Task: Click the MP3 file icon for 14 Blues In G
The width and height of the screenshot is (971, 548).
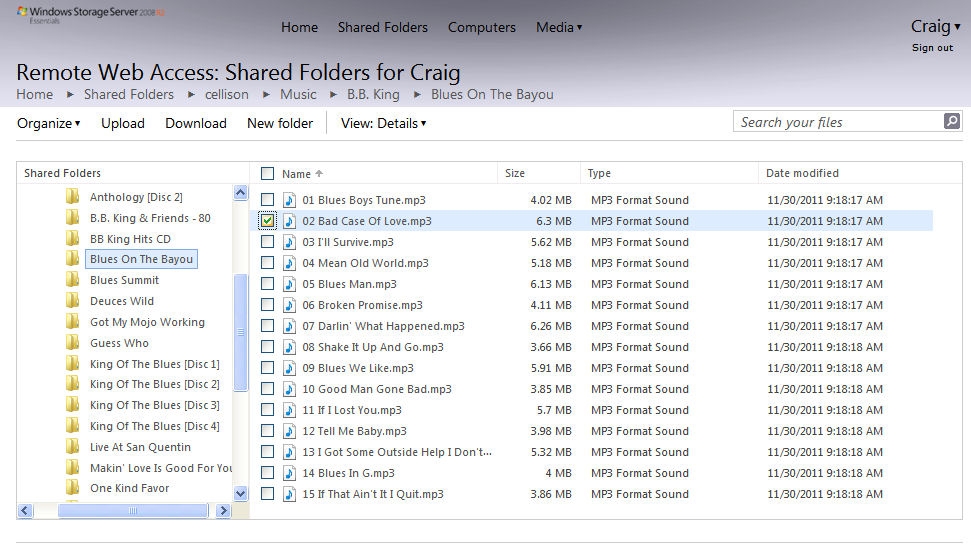Action: pos(289,473)
